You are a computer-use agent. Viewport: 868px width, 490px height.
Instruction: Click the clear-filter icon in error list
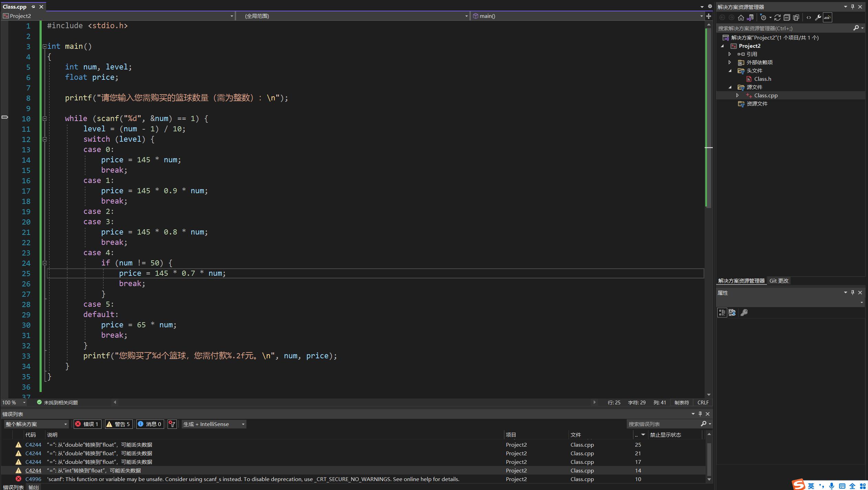172,424
